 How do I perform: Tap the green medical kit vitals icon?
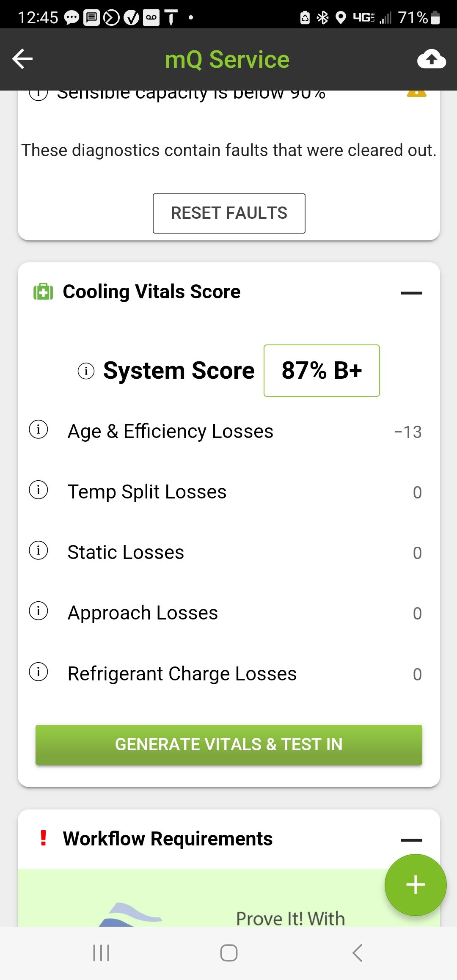[x=43, y=292]
